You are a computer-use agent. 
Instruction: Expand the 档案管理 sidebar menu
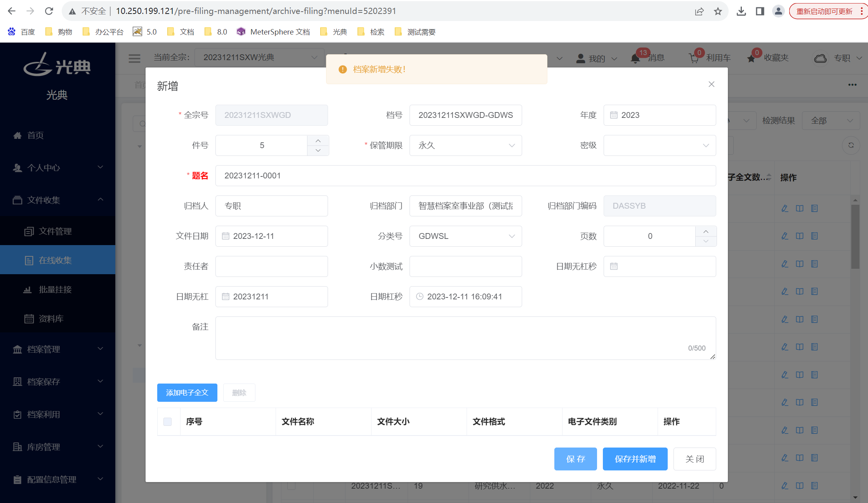pyautogui.click(x=57, y=349)
